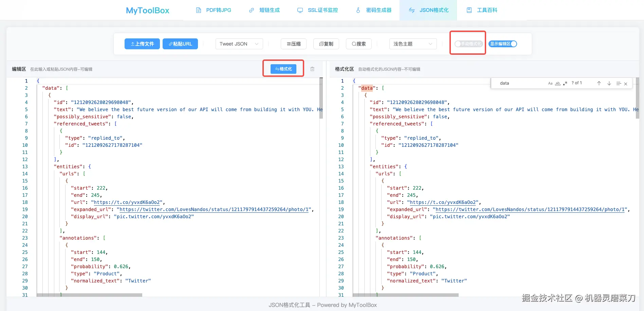Viewport: 644px width, 311px height.
Task: Click the 搜索 search button
Action: [x=359, y=44]
